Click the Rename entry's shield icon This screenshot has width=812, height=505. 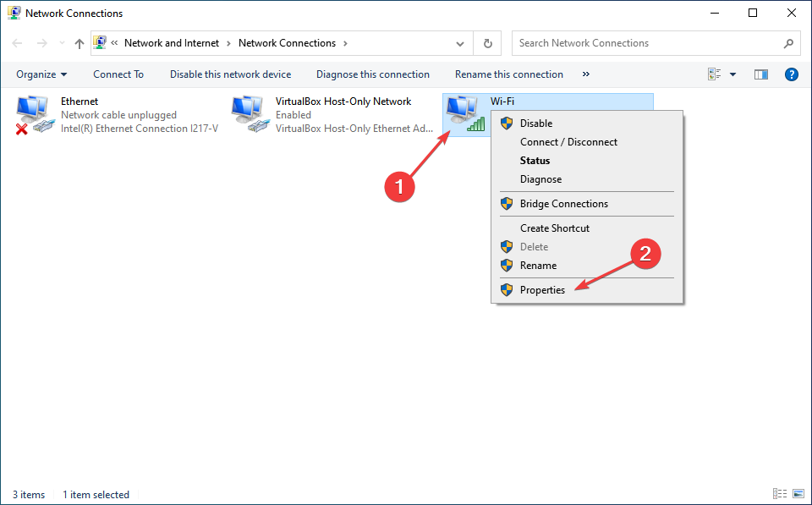click(507, 266)
